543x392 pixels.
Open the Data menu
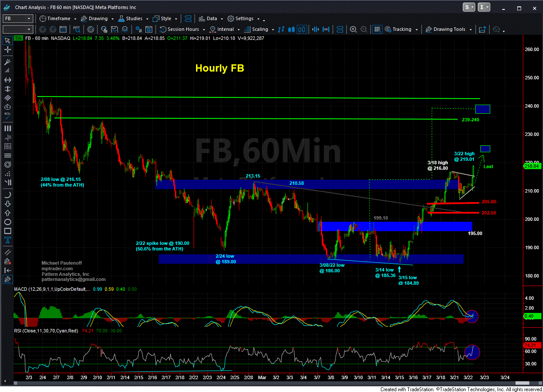[208, 18]
